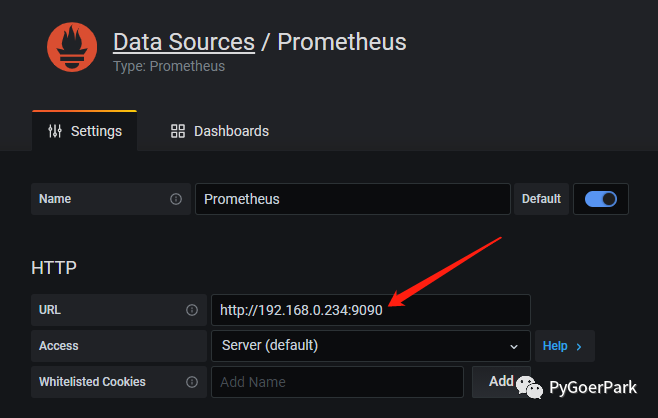Open the Dashboards tab

pyautogui.click(x=219, y=131)
